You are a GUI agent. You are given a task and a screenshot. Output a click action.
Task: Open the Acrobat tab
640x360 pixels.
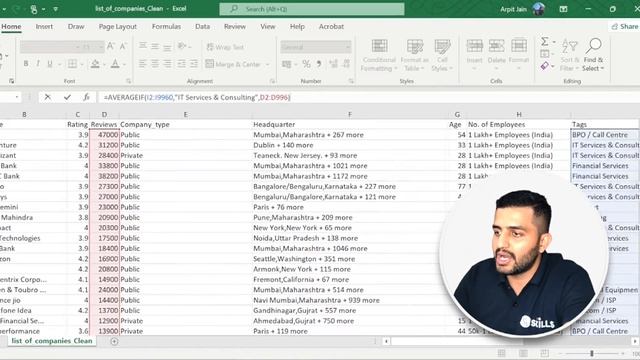(331, 27)
